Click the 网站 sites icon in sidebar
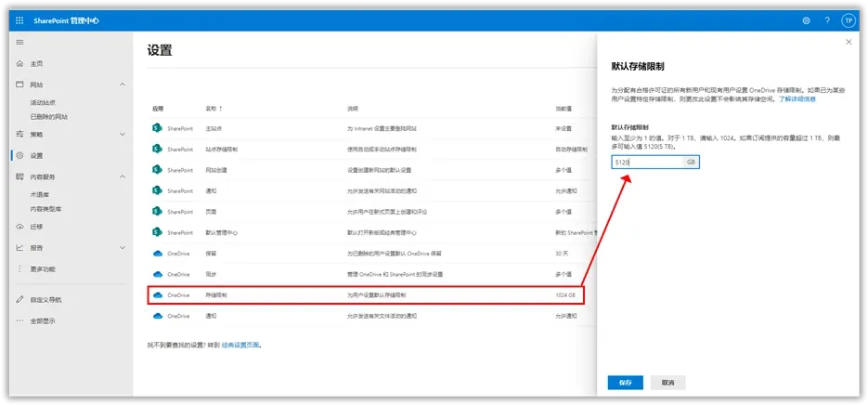 click(19, 85)
